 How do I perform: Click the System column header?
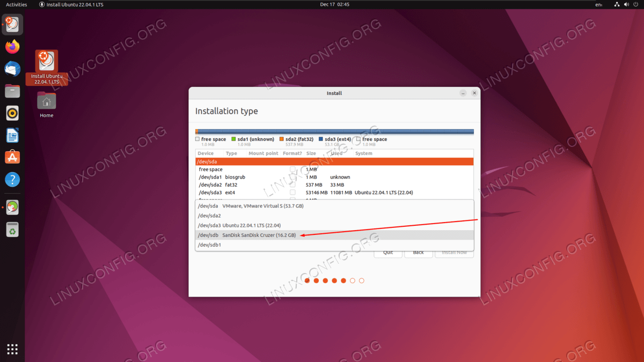[x=363, y=153]
